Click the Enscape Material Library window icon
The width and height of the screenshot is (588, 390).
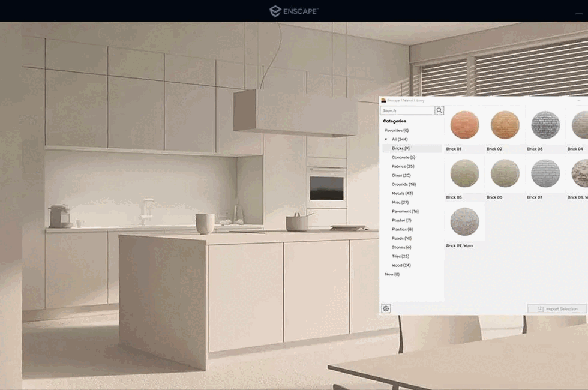[x=383, y=100]
